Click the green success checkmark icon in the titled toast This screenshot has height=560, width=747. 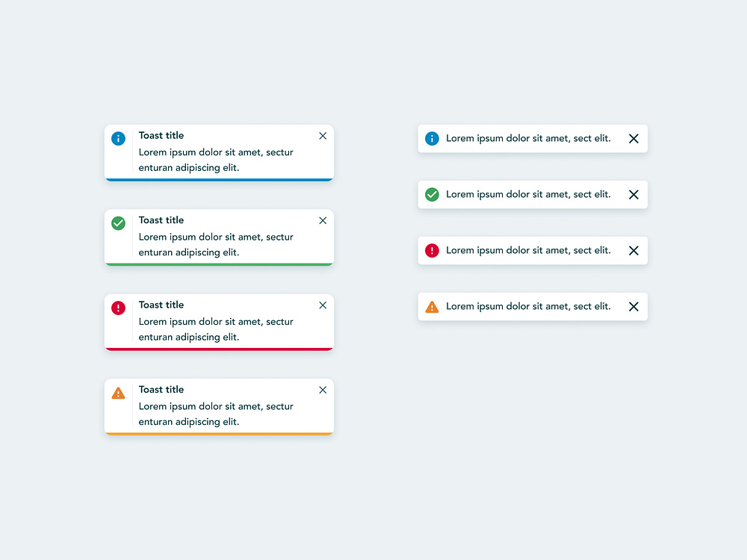(x=118, y=223)
